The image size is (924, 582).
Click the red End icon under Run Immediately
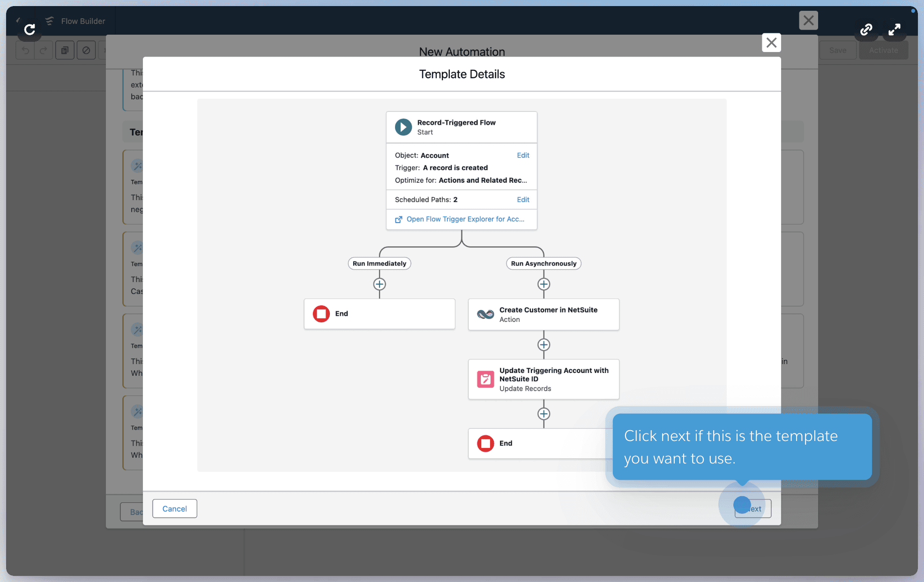321,313
